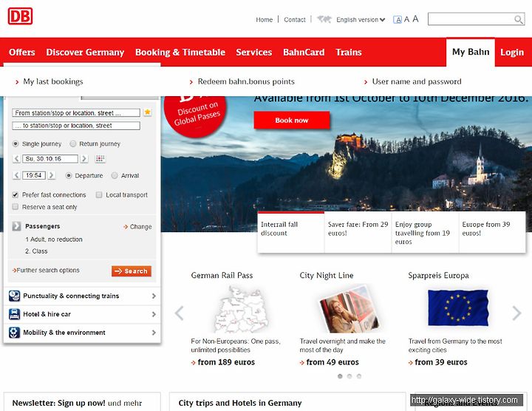
Task: Click the DB logo
Action: [x=20, y=16]
